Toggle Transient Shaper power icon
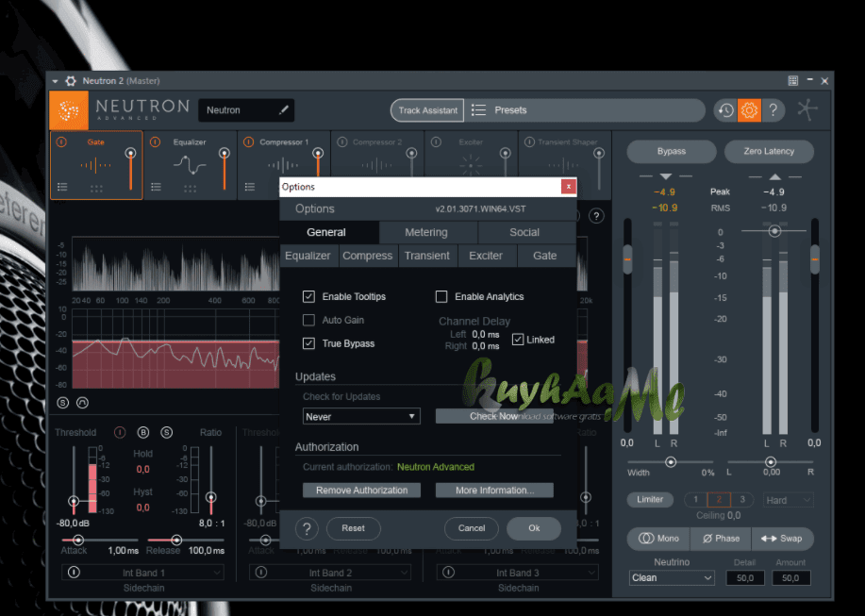The height and width of the screenshot is (616, 865). (529, 142)
